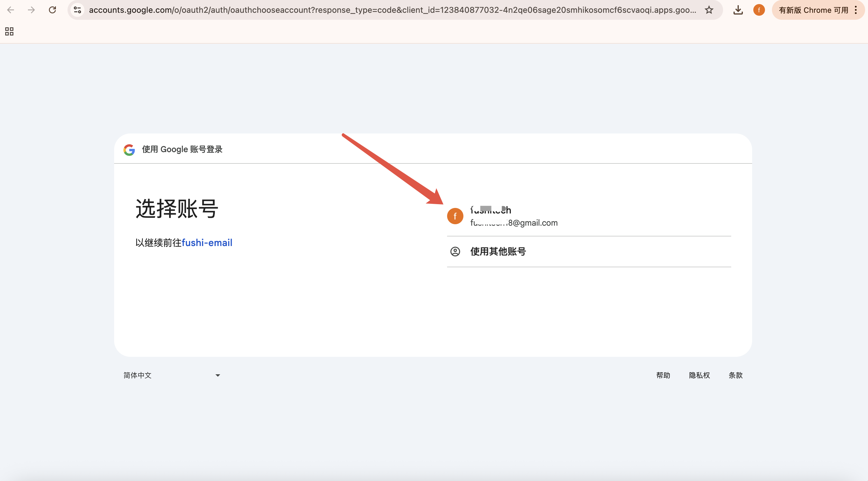
Task: Click the person icon beside 使用其他账号
Action: [x=455, y=252]
